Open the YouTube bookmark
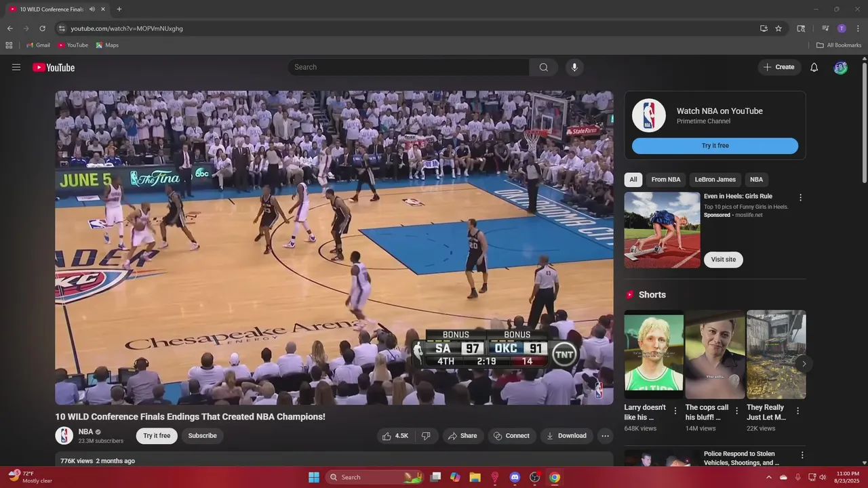 pos(73,45)
